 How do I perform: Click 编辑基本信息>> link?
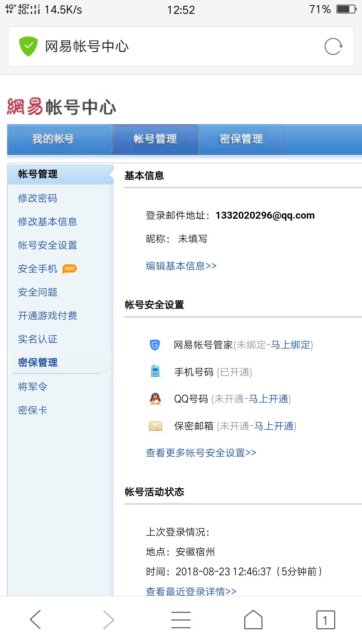coord(181,266)
